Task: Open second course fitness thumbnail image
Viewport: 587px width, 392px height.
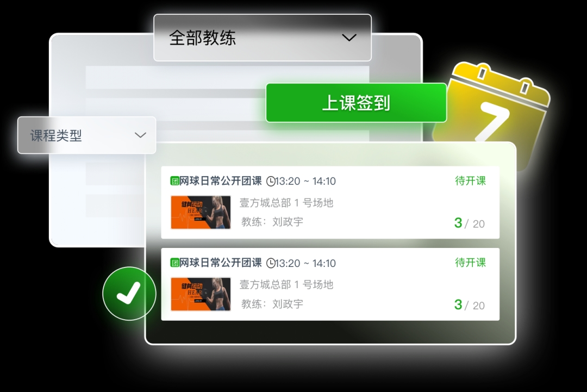Action: pos(201,294)
